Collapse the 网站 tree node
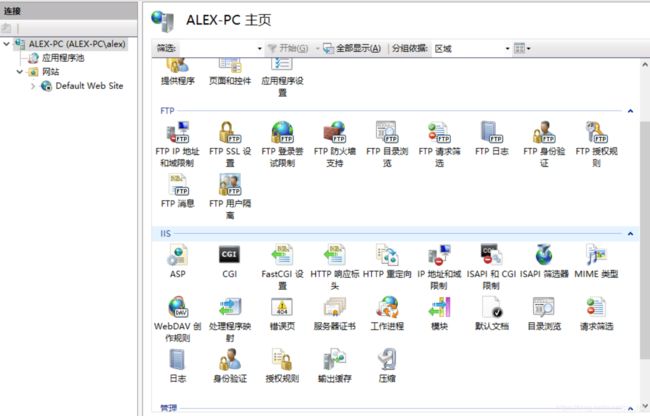The height and width of the screenshot is (416, 650). point(19,72)
